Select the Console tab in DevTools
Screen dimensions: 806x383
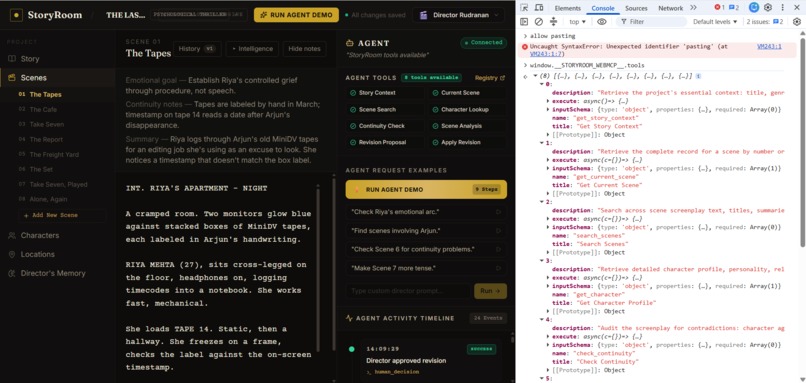602,8
